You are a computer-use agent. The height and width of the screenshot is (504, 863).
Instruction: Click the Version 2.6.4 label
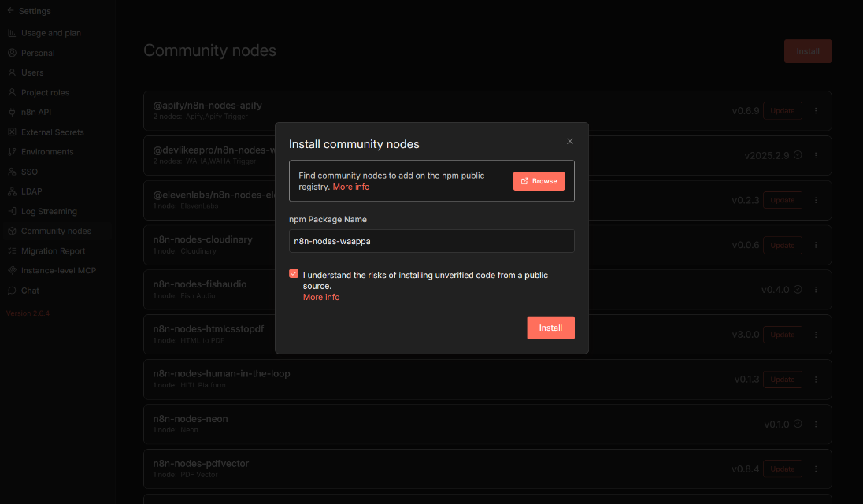point(28,313)
